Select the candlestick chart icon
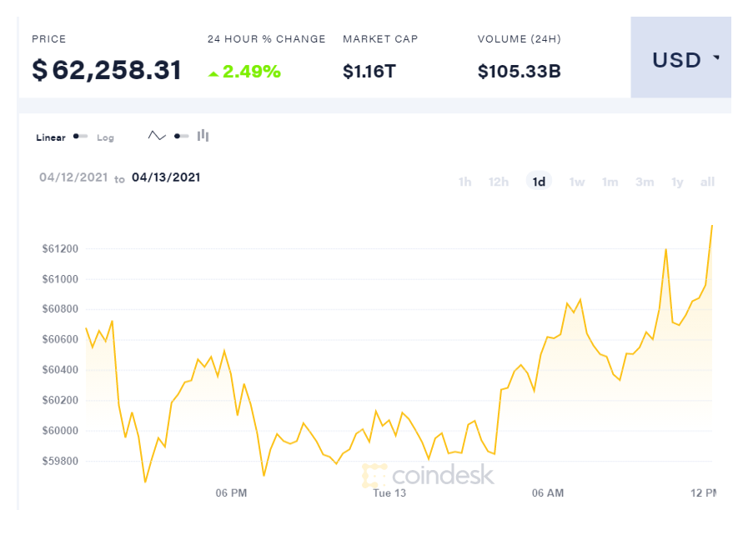This screenshot has width=748, height=560. [x=203, y=136]
